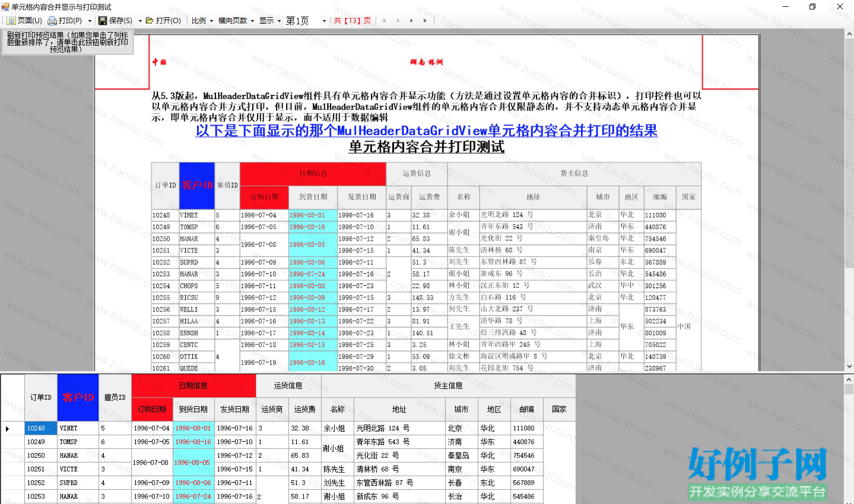Select grid cell VINET in bottom grid
854x504 pixels.
pyautogui.click(x=78, y=428)
